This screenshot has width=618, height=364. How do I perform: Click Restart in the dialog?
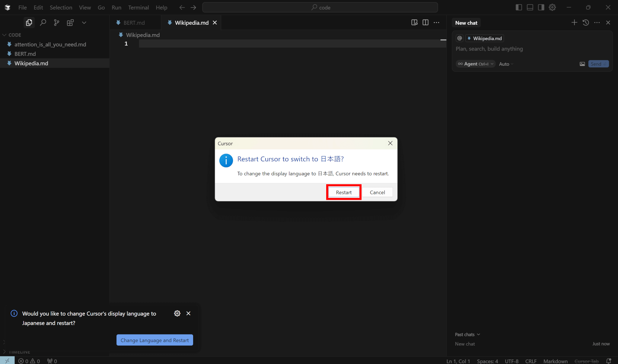click(344, 192)
